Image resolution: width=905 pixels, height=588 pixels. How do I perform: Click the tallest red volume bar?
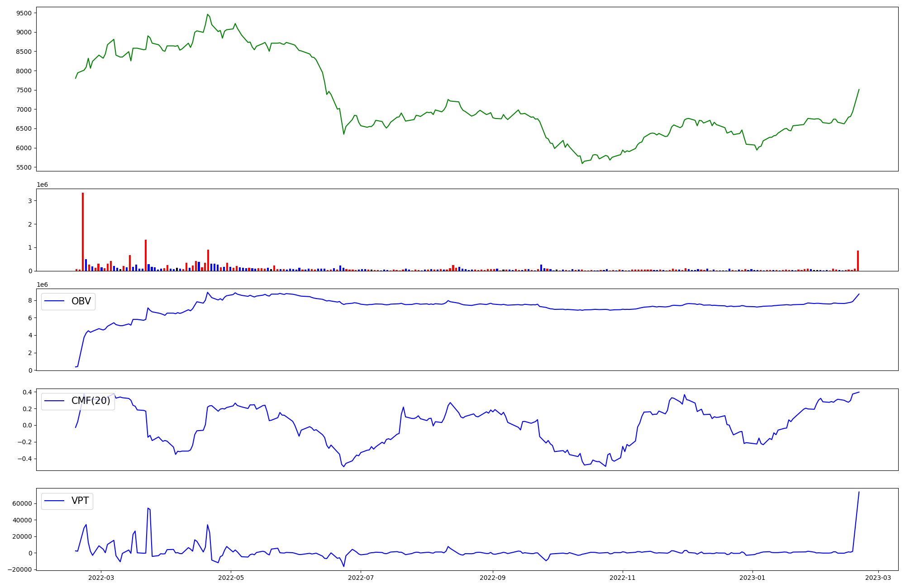click(x=83, y=232)
